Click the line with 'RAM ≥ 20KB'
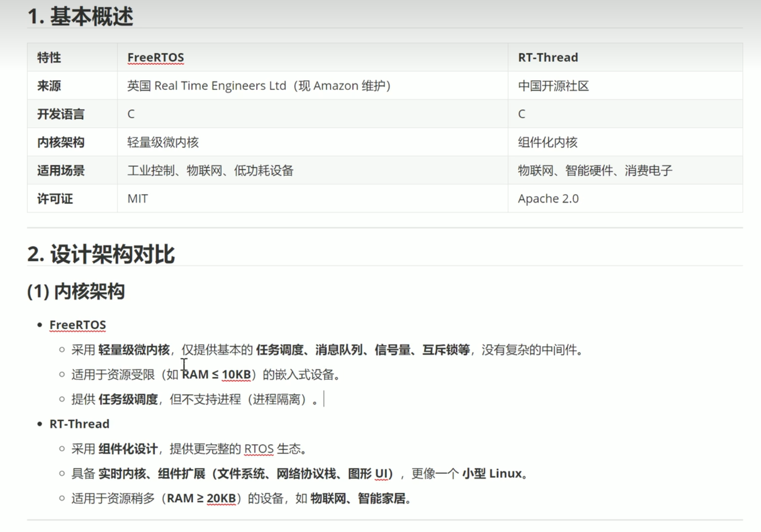 pyautogui.click(x=241, y=498)
